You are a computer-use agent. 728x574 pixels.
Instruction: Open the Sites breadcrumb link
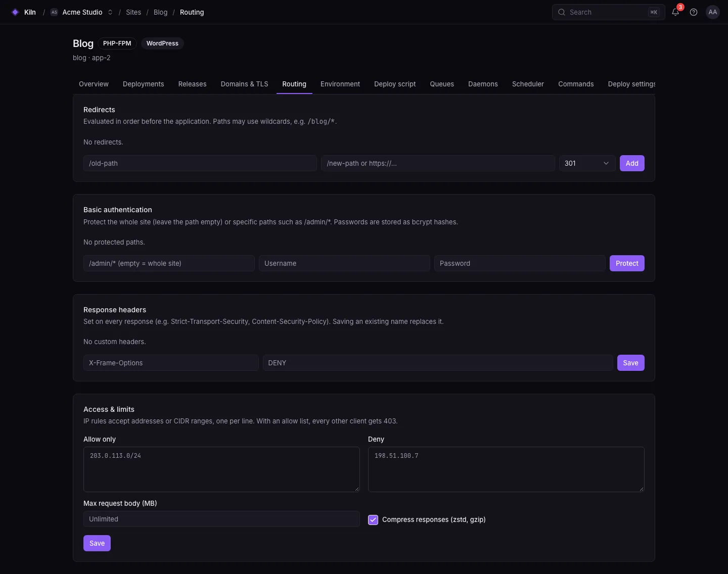click(133, 12)
